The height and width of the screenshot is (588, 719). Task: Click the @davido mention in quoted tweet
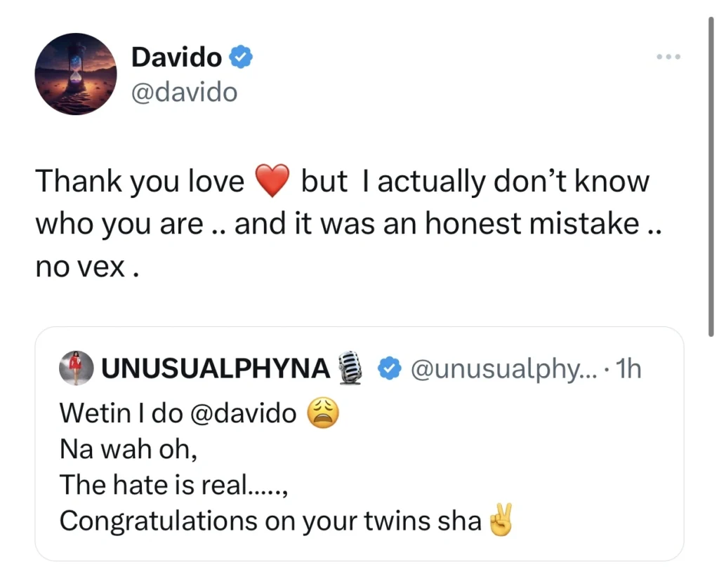243,413
